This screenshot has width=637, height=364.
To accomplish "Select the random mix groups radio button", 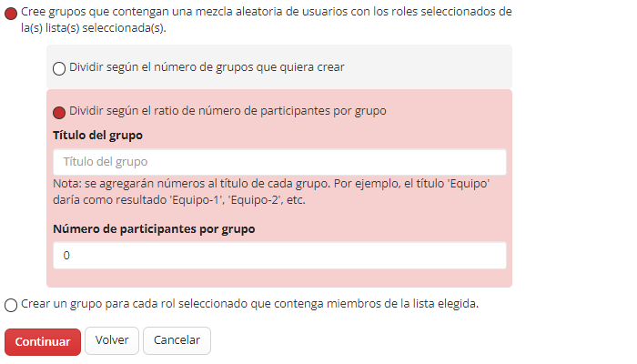I will coord(11,13).
